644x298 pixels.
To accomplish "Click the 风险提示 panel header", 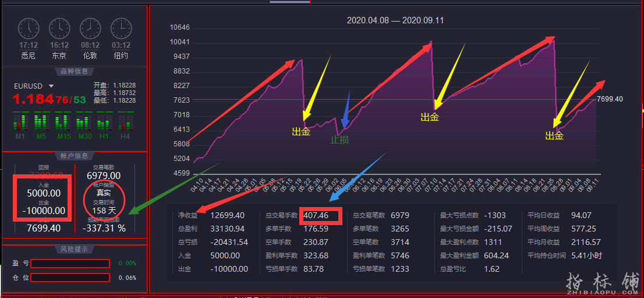I will (x=75, y=250).
